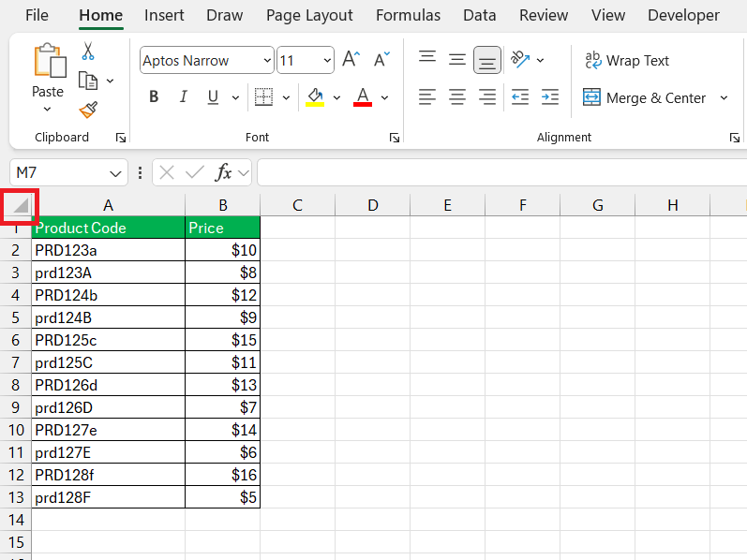This screenshot has width=747, height=560.
Task: Center text horizontally
Action: pyautogui.click(x=457, y=97)
